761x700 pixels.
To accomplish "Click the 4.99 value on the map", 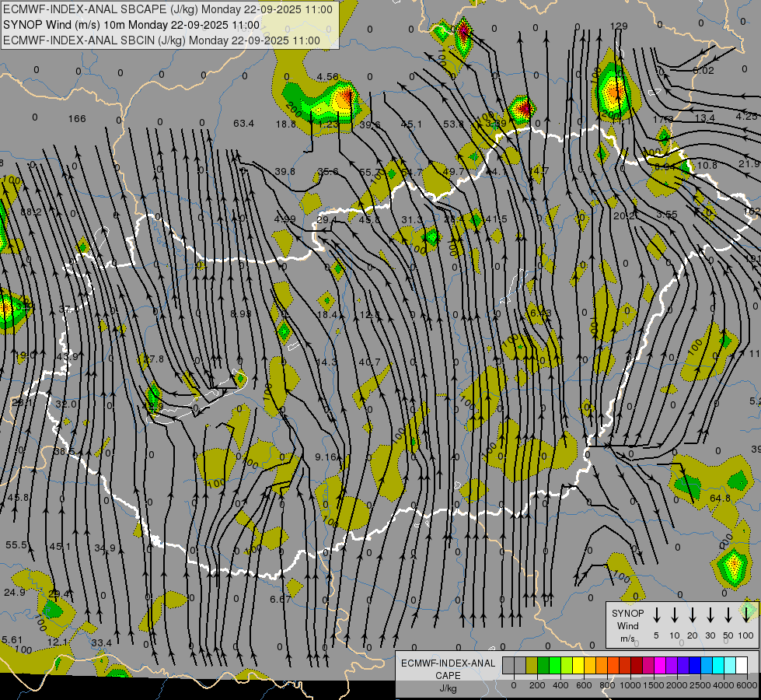I will click(285, 219).
